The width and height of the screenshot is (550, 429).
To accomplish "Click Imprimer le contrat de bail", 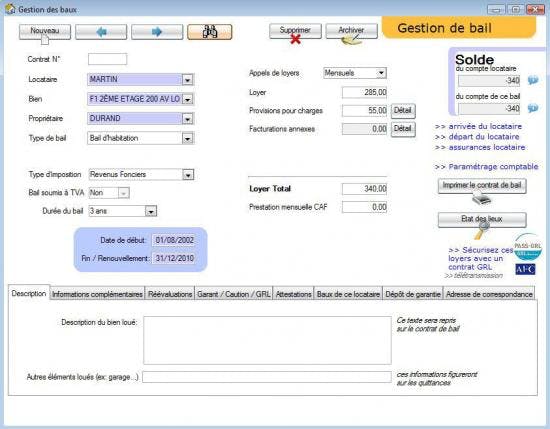I will tap(482, 186).
